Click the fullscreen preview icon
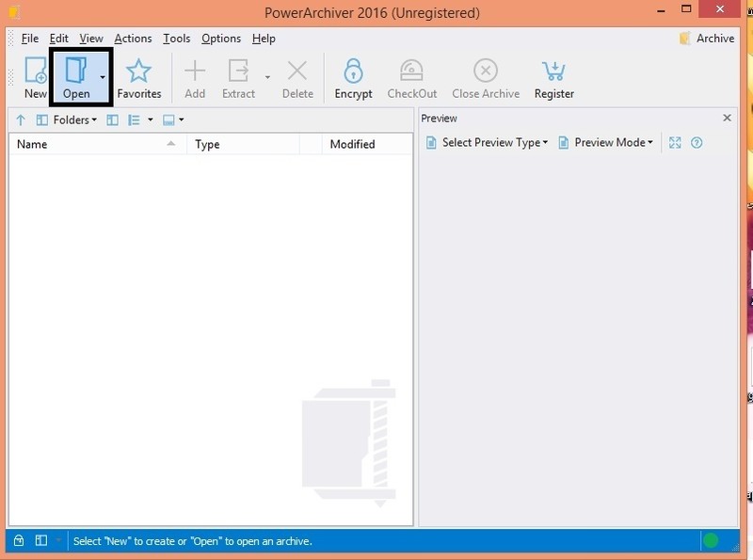The width and height of the screenshot is (753, 560). point(675,143)
